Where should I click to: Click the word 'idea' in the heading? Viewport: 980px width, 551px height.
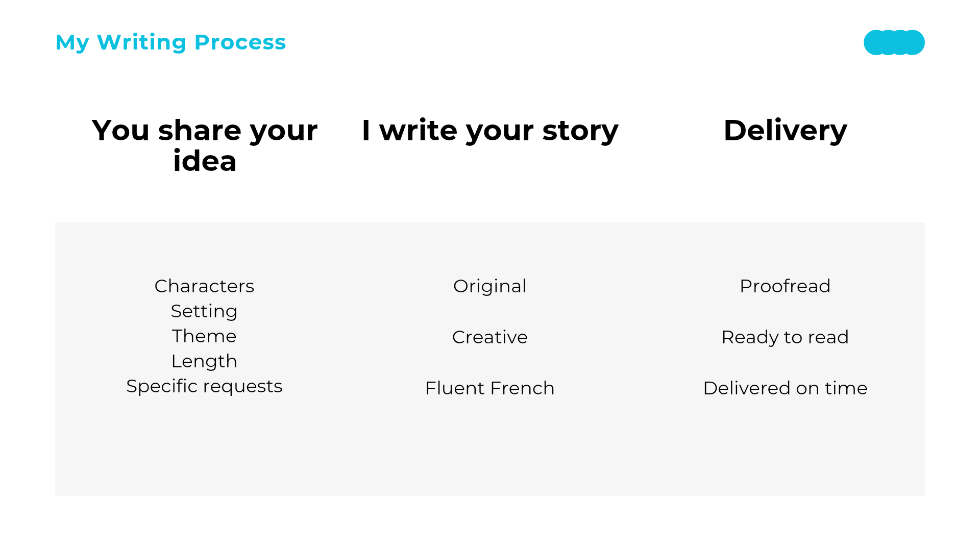205,161
